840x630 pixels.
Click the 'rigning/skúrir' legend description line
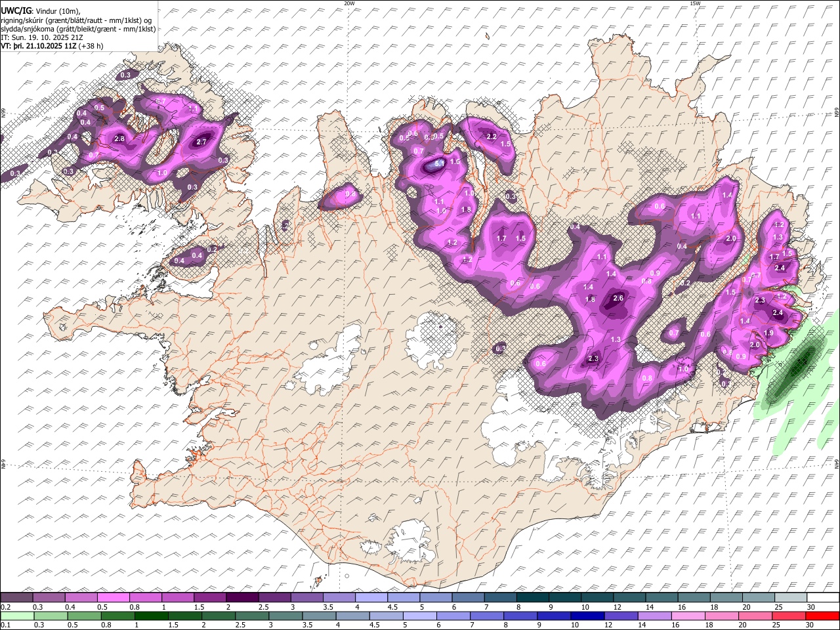click(x=76, y=20)
